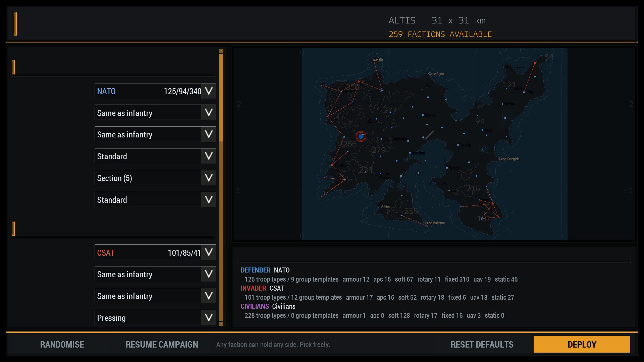
Task: Click the Kavala label on the map
Action: [339, 165]
